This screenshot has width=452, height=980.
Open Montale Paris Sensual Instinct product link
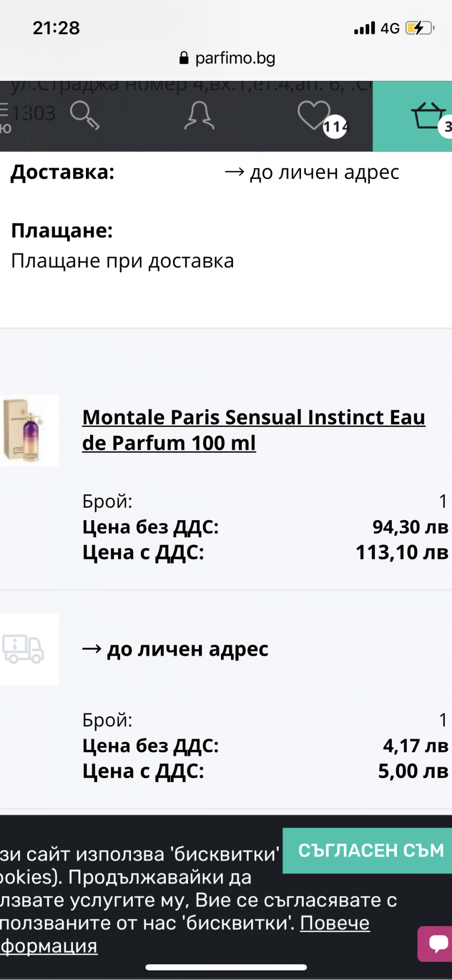point(254,430)
